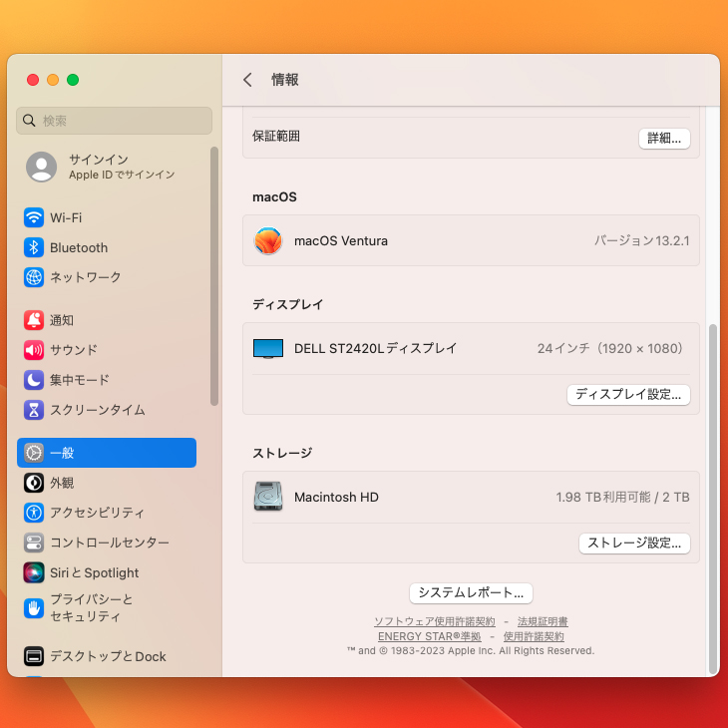Open the 外観 appearance icon
This screenshot has height=728, width=728.
tap(34, 483)
